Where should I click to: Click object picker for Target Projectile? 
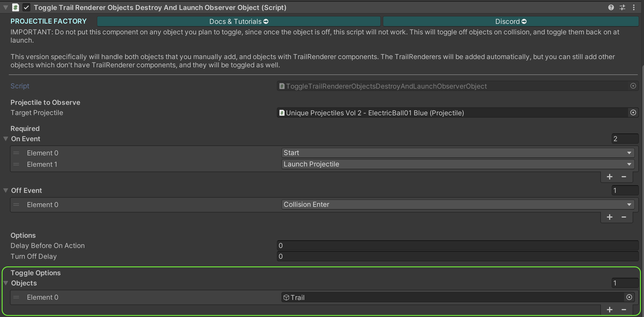(x=633, y=113)
